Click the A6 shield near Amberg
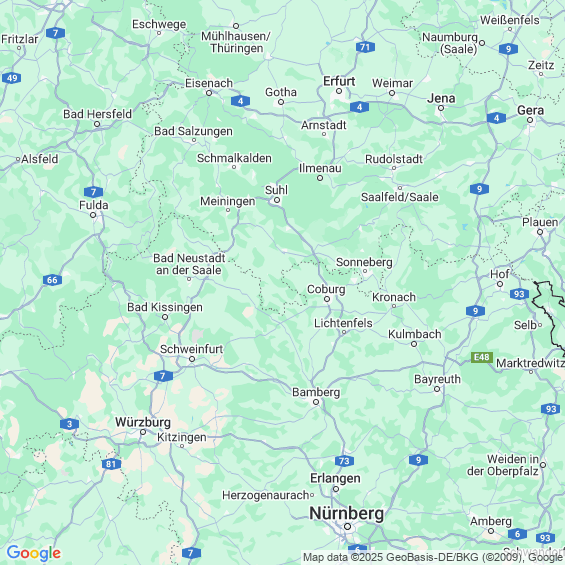This screenshot has width=565, height=565. pos(517,534)
